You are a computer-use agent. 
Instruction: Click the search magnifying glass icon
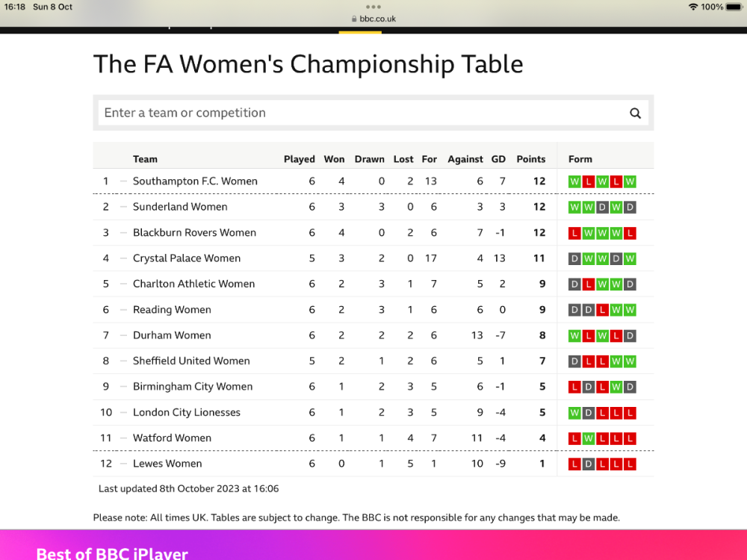point(635,113)
